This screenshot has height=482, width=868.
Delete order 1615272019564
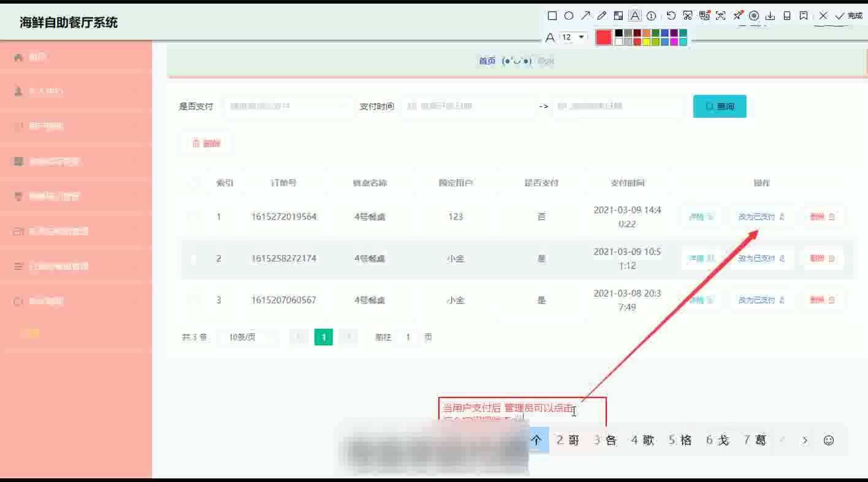(x=823, y=217)
